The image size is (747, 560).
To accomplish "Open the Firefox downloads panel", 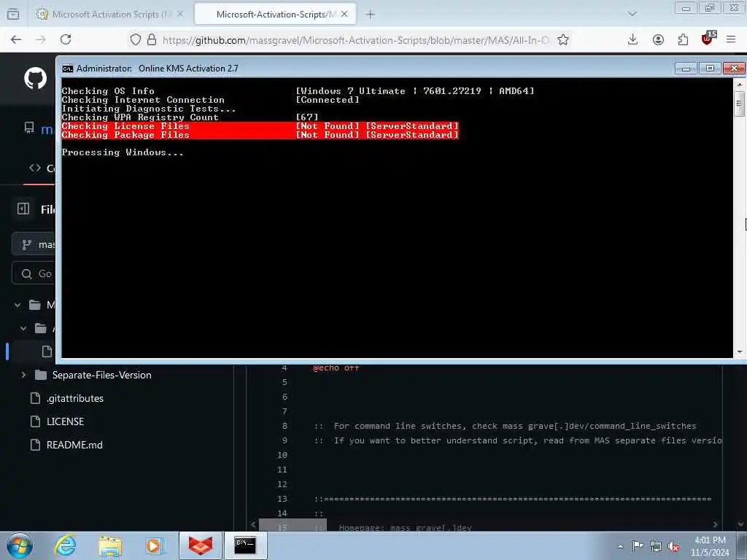I will click(632, 39).
